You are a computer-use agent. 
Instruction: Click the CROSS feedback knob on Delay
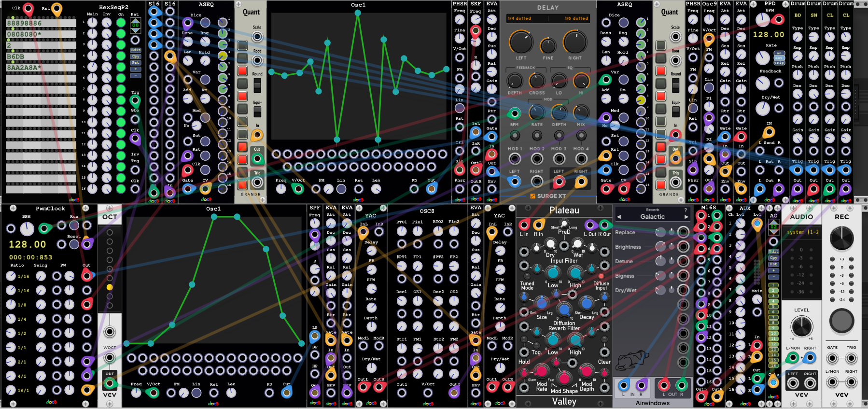tap(537, 81)
